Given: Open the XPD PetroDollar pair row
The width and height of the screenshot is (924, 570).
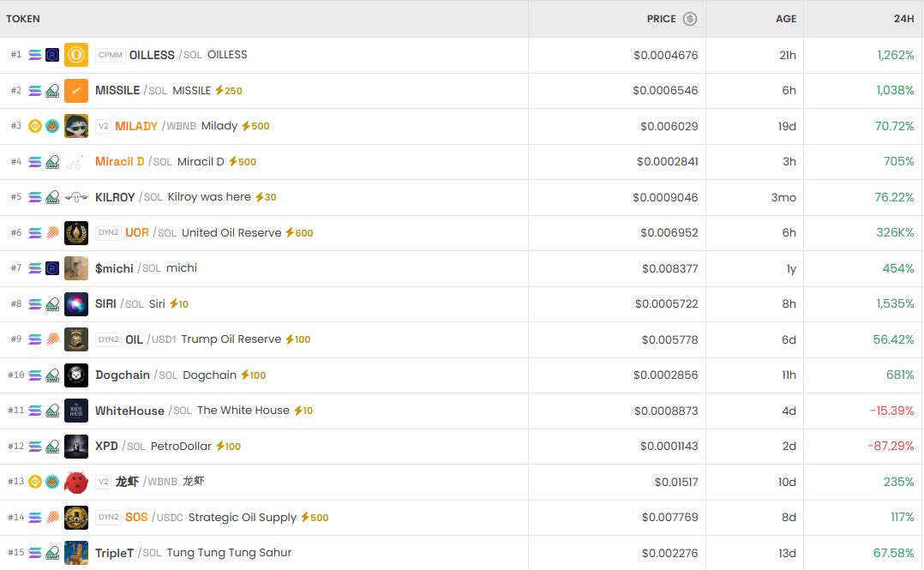Looking at the screenshot, I should tap(106, 447).
